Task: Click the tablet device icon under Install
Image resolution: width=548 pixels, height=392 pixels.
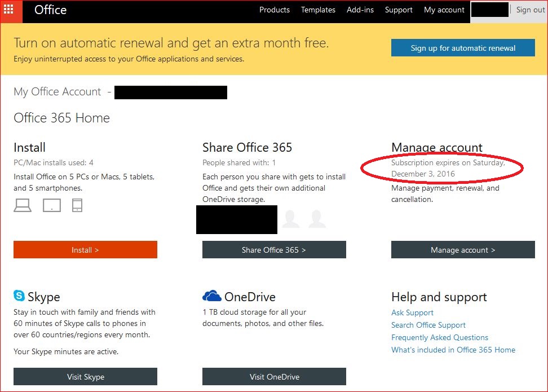Action: pos(52,205)
